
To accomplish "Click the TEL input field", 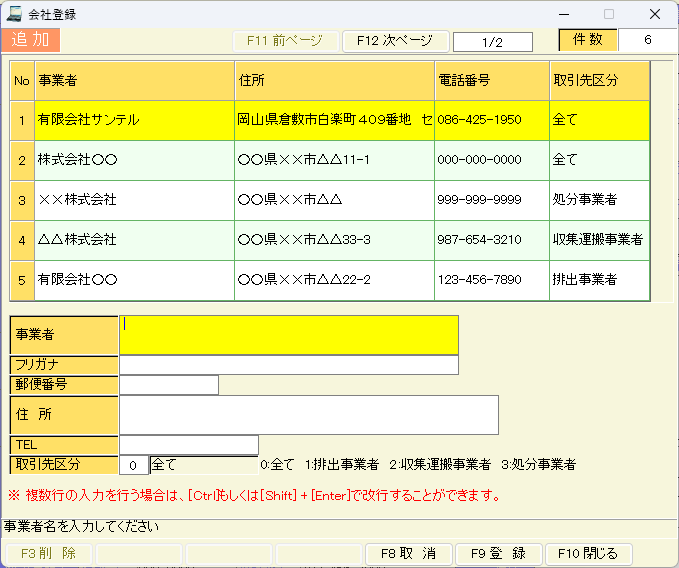I will pyautogui.click(x=188, y=445).
